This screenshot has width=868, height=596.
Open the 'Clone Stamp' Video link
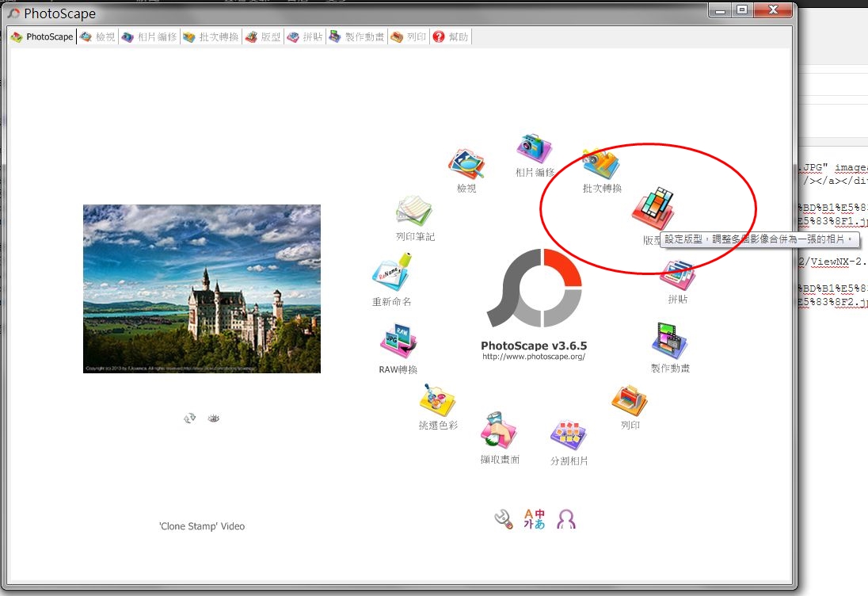pos(202,526)
